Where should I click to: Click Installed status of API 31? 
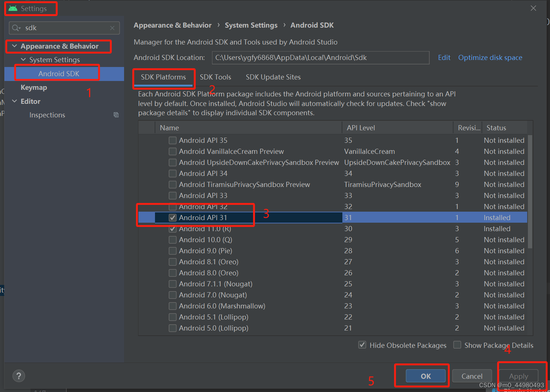(x=497, y=218)
